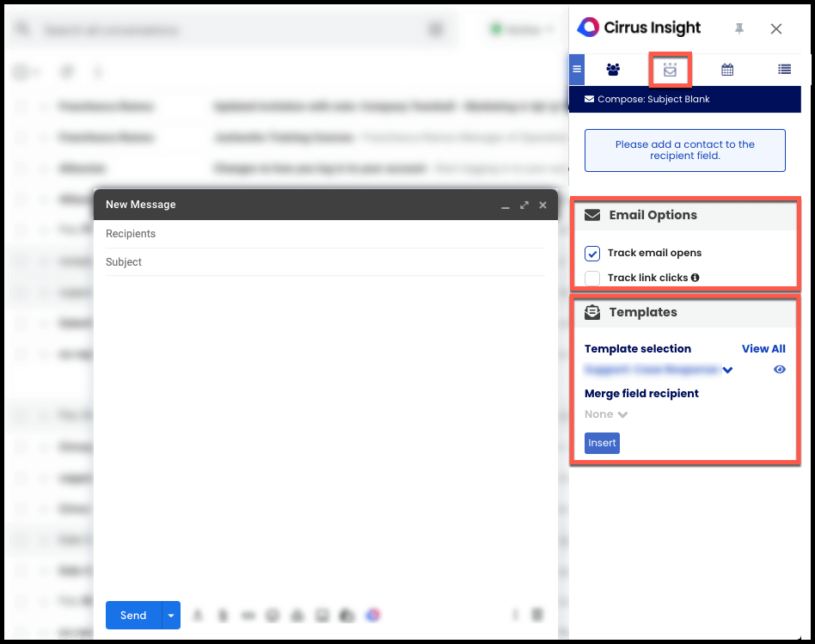Pin the Cirrus Insight panel

tap(738, 28)
